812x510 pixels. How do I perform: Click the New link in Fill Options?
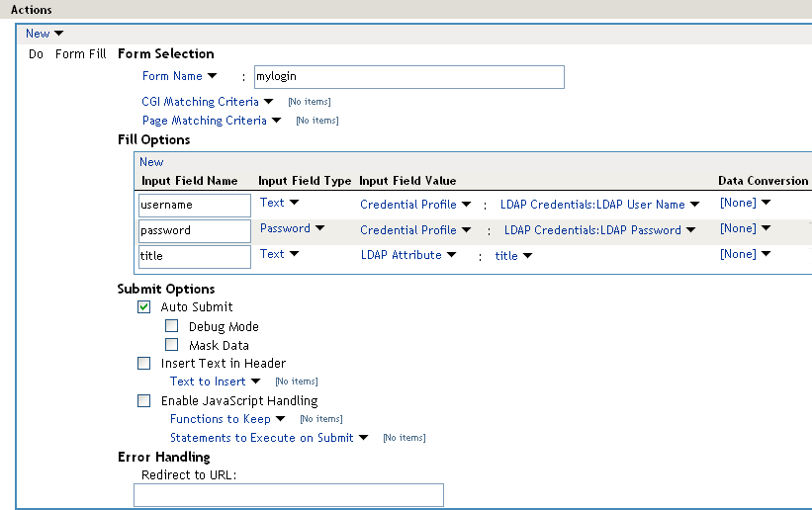click(x=151, y=162)
